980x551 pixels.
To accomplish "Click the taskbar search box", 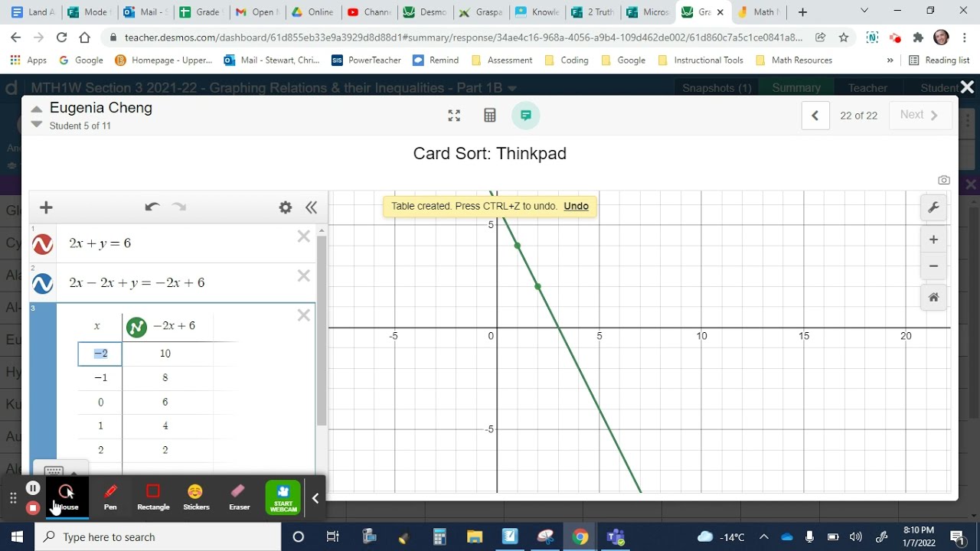I will [158, 536].
